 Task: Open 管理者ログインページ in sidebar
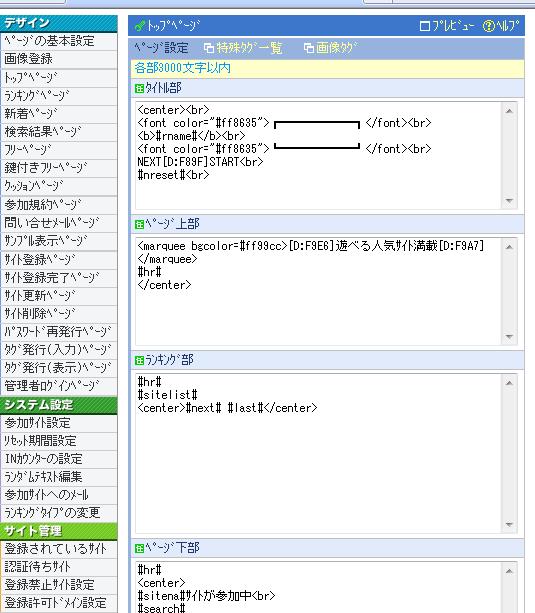[59, 386]
